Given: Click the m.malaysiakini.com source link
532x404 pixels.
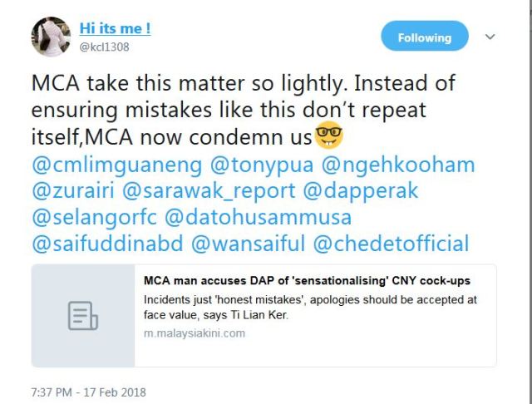Looking at the screenshot, I should [195, 333].
